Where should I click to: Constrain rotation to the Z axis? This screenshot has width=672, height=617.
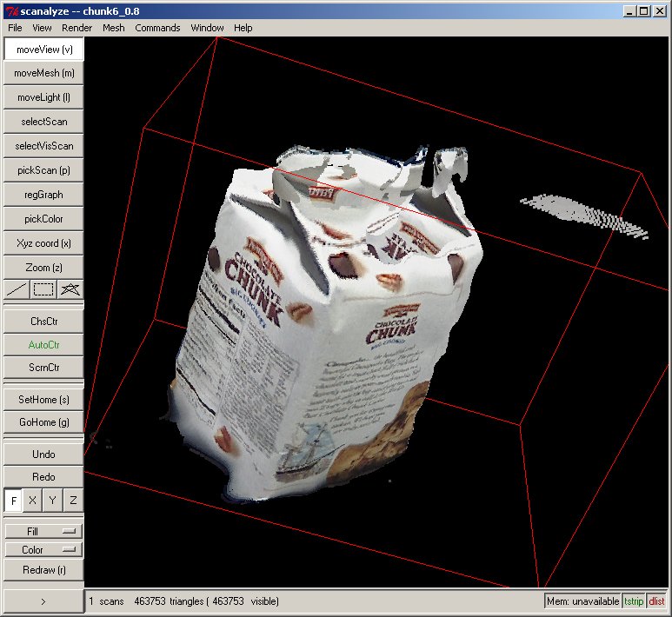point(73,501)
